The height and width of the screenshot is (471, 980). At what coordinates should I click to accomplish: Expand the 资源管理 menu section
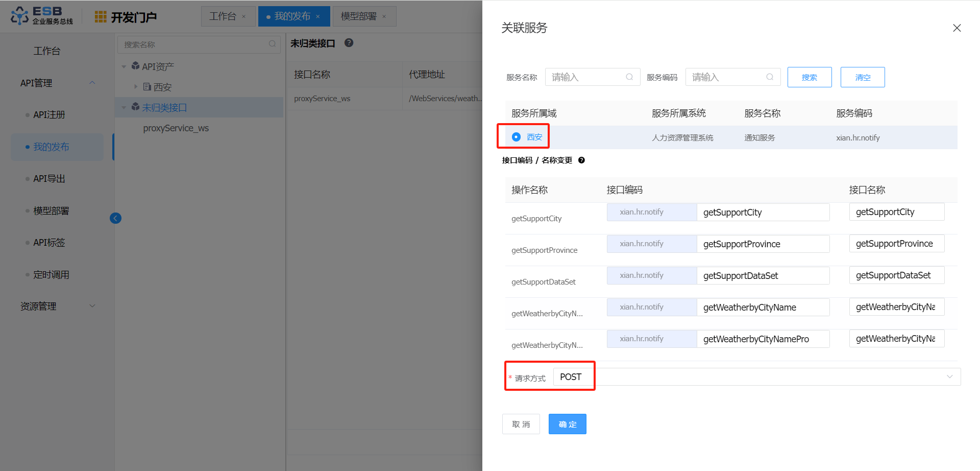click(92, 306)
